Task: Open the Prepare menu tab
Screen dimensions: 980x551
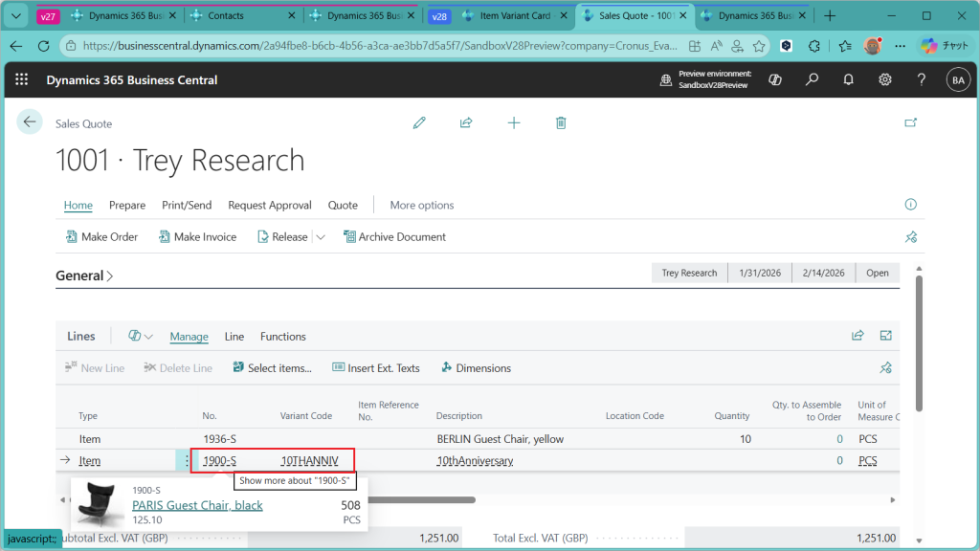Action: 127,205
